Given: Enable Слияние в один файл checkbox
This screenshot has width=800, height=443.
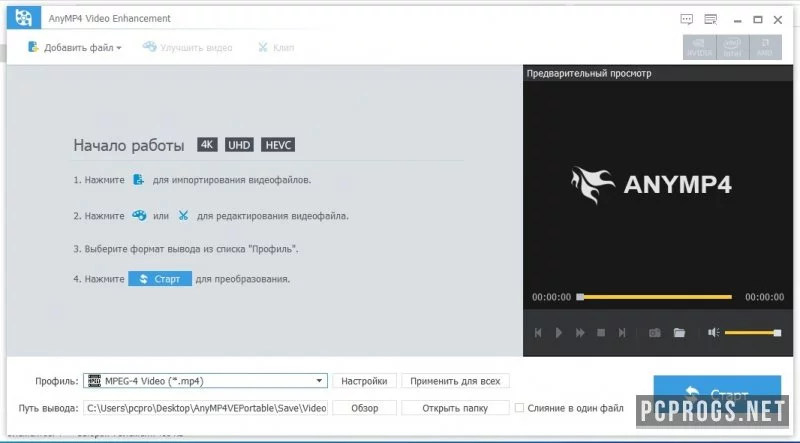Looking at the screenshot, I should (x=519, y=408).
